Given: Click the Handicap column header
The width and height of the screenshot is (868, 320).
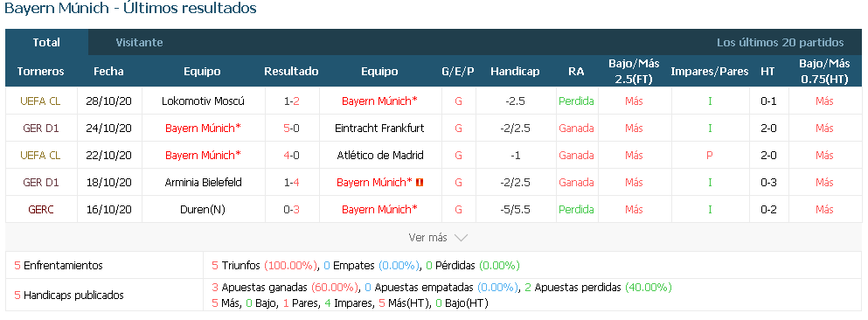Looking at the screenshot, I should pyautogui.click(x=515, y=72).
